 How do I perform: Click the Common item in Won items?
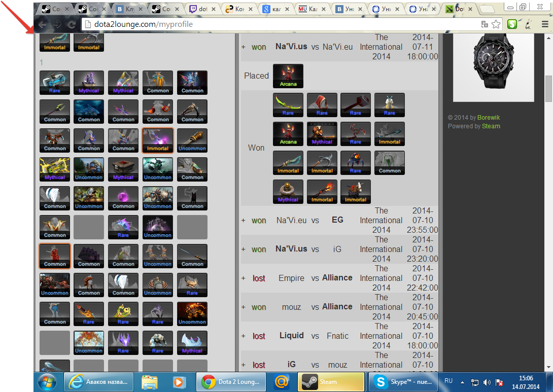coord(389,162)
